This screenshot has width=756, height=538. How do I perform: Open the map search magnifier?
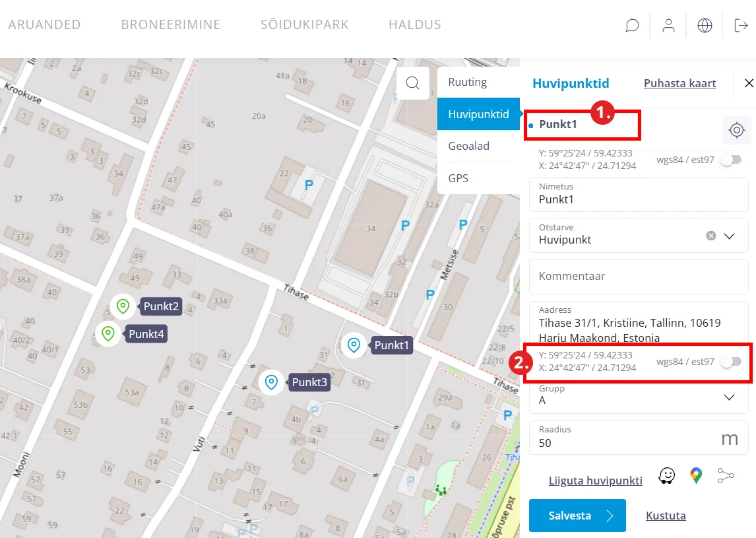click(x=413, y=83)
